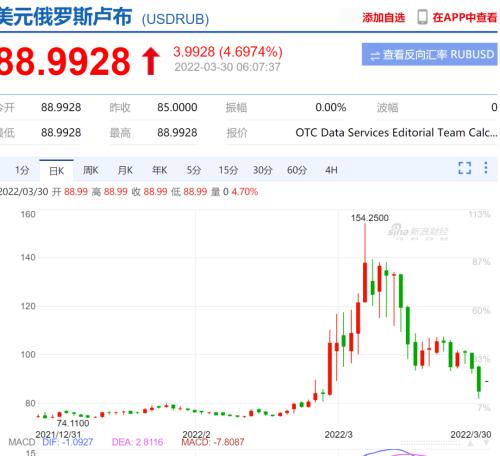Click the timestamp 2022-03-30 06:07:37
The height and width of the screenshot is (456, 500).
(227, 67)
